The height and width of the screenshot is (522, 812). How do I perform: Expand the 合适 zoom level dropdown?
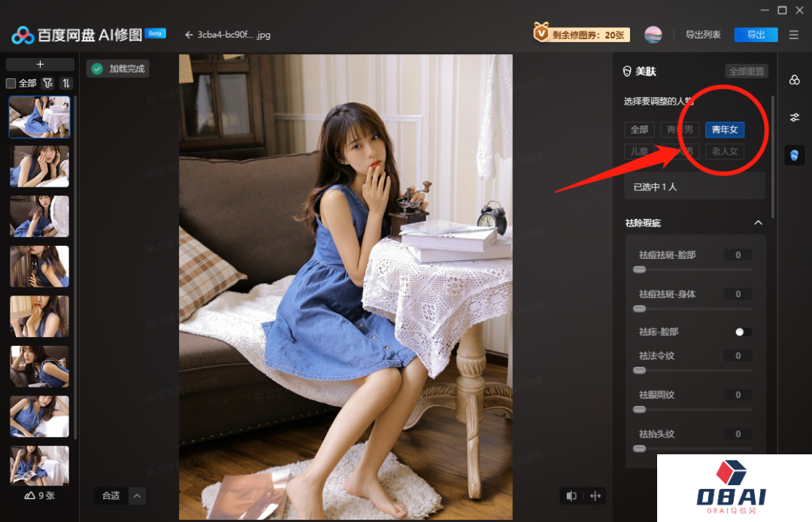137,496
